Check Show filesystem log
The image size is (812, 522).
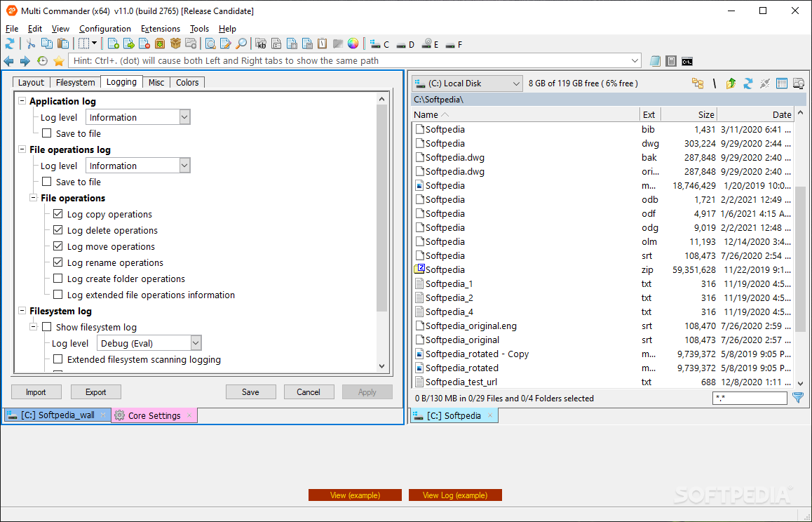[x=46, y=326]
